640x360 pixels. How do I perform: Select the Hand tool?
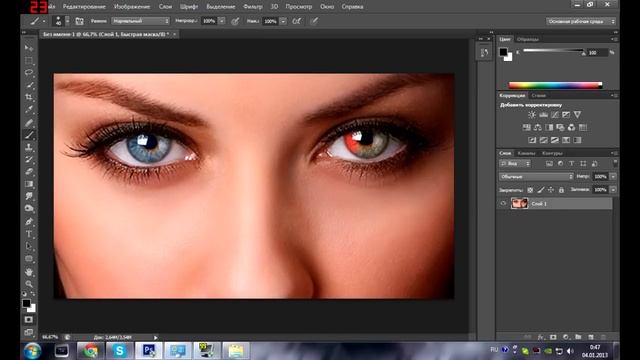pos(29,272)
